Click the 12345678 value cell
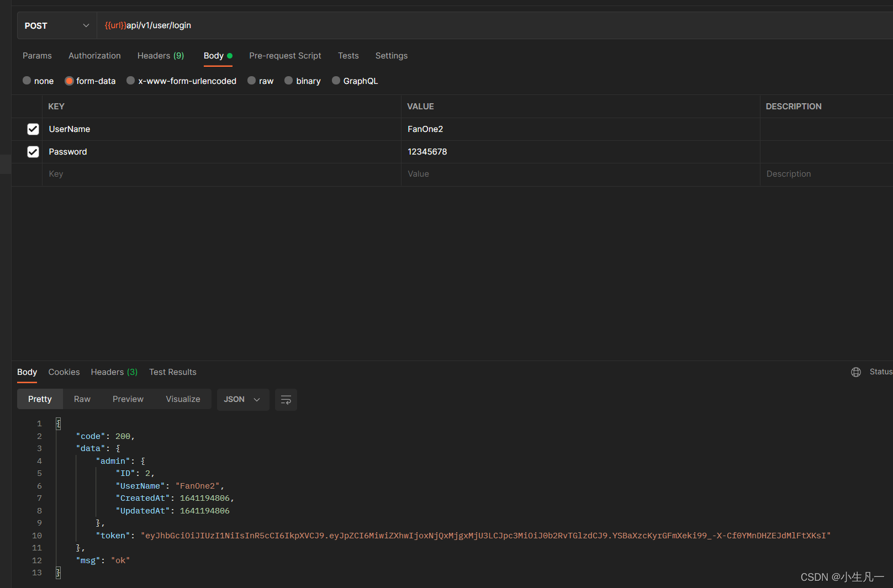Image resolution: width=893 pixels, height=588 pixels. click(580, 152)
